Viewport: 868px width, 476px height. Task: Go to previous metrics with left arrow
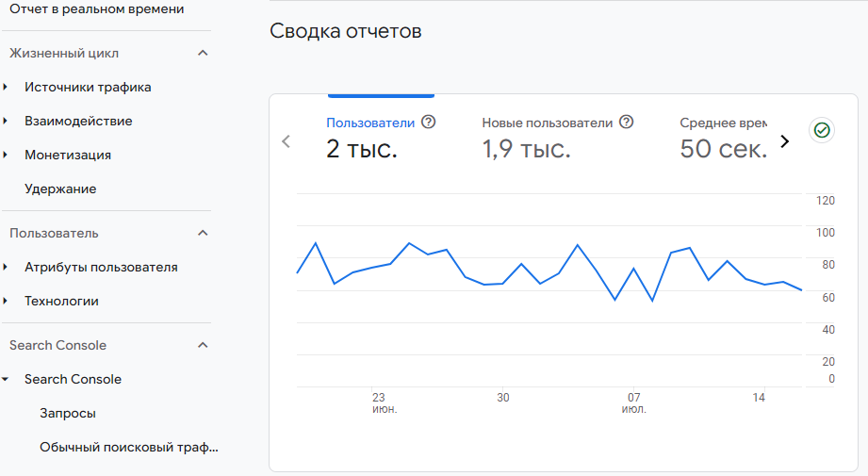(287, 141)
